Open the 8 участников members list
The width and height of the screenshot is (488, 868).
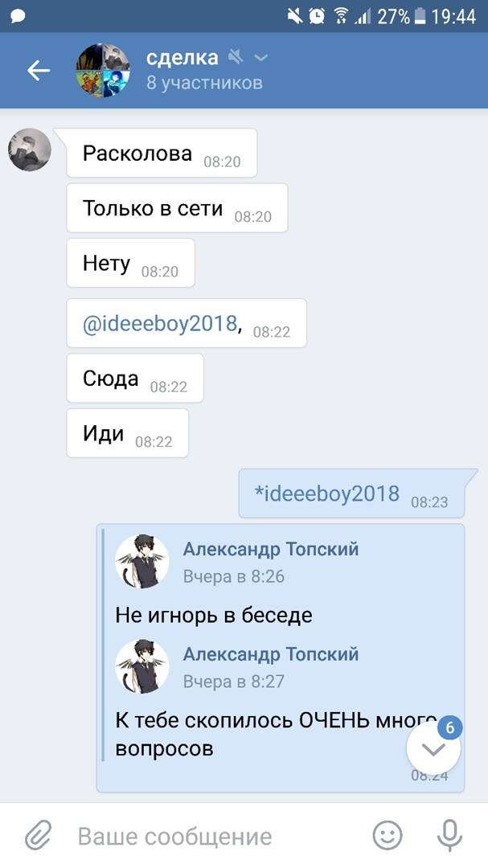(204, 83)
